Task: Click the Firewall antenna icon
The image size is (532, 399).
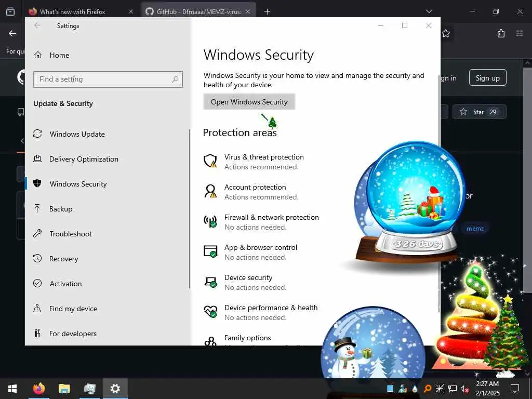Action: click(x=210, y=221)
